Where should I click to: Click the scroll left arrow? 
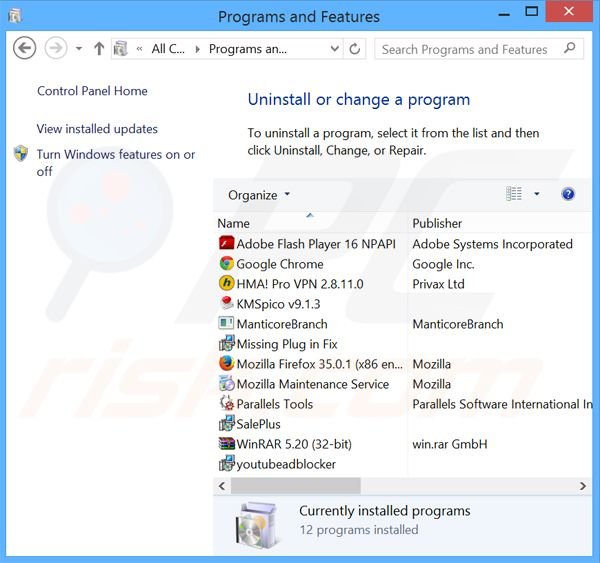222,486
